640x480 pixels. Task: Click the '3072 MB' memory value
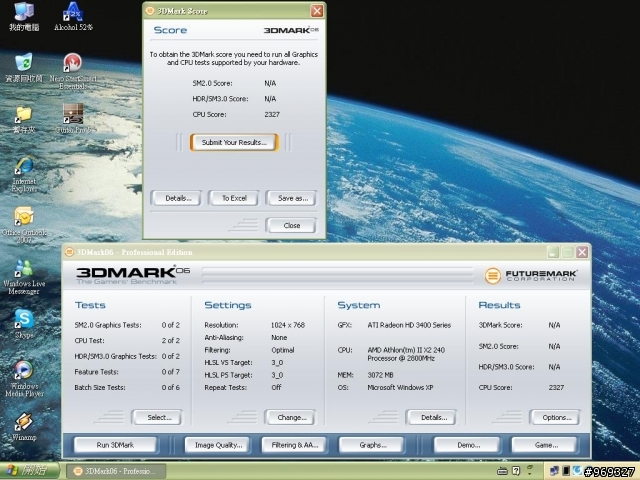380,375
